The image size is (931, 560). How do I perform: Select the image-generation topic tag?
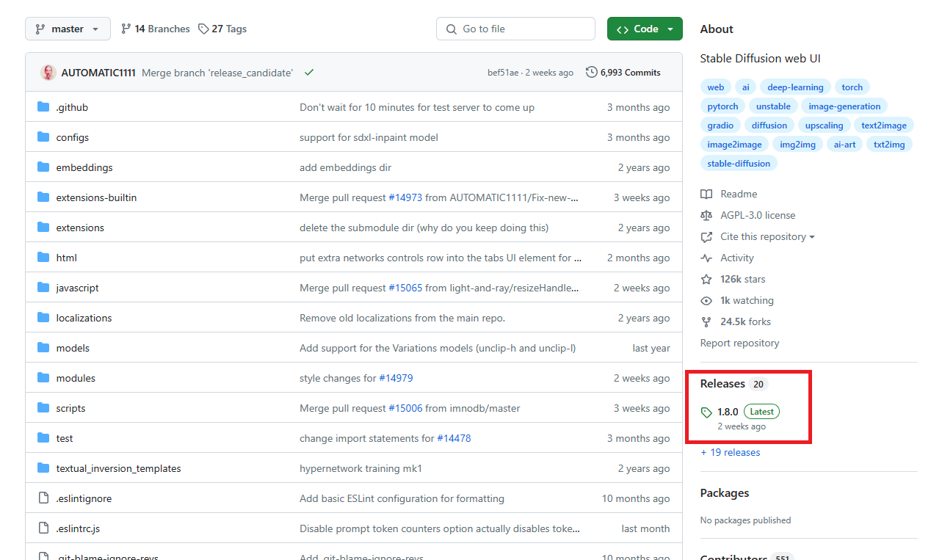point(844,106)
